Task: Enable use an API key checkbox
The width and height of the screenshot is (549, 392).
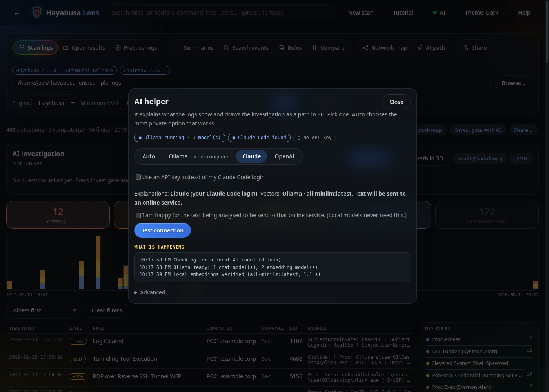Action: [138, 177]
